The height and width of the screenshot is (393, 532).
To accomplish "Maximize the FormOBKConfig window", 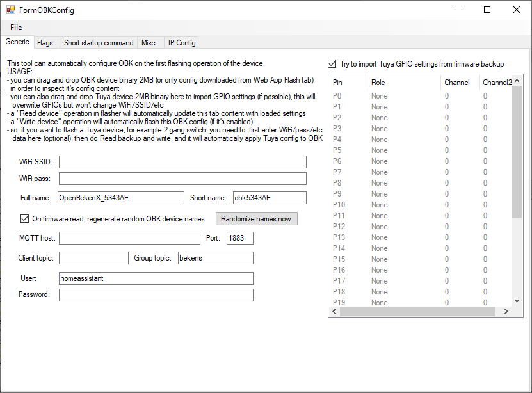I will pos(487,10).
